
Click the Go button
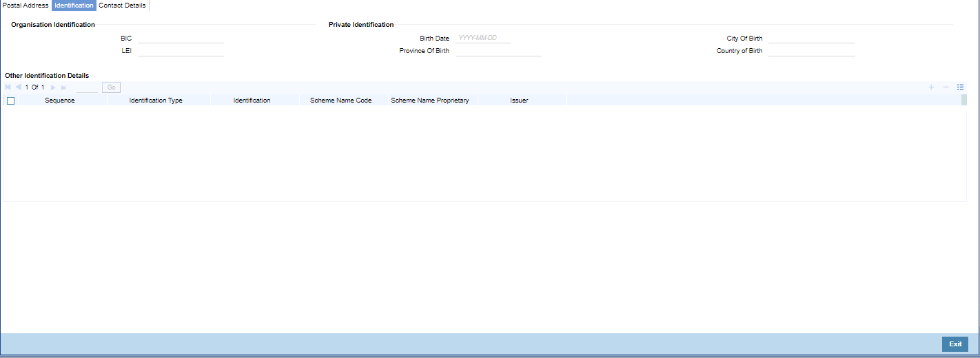(x=111, y=87)
